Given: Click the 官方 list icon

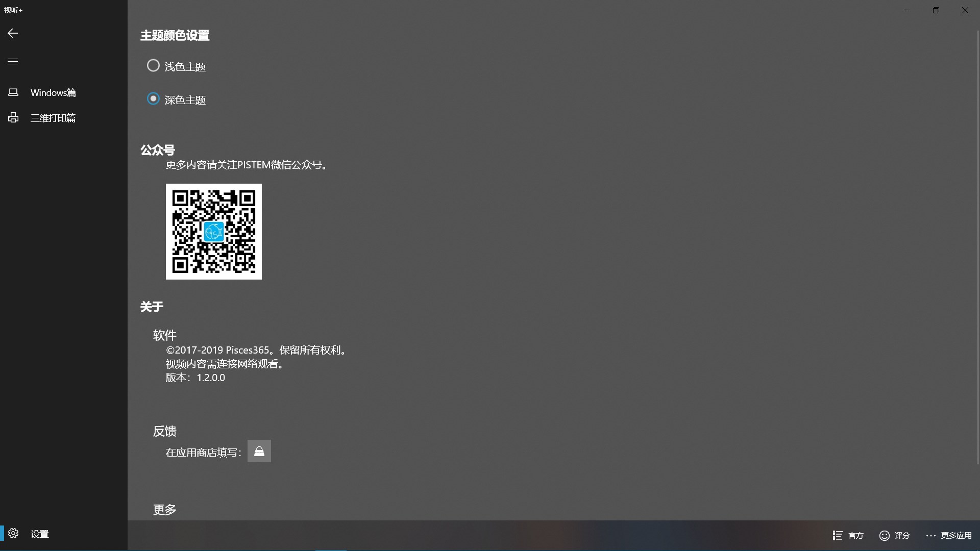Looking at the screenshot, I should [x=838, y=535].
